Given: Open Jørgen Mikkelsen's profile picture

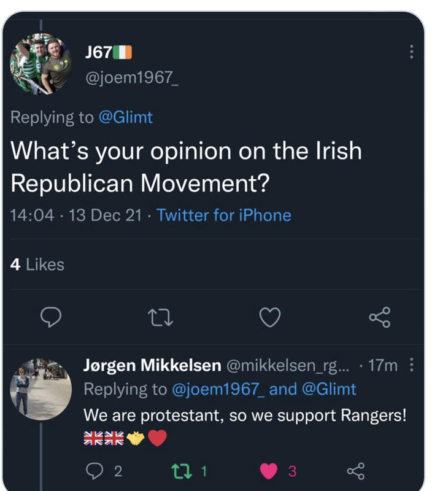Looking at the screenshot, I should point(41,388).
